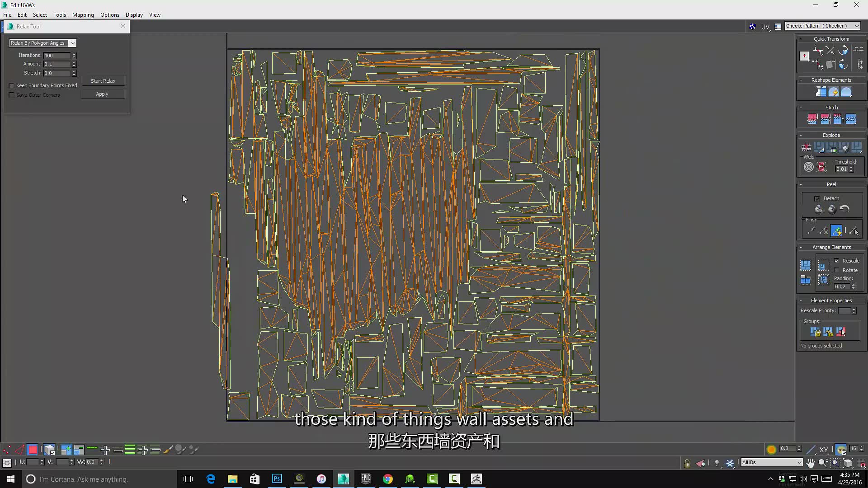
Task: Open CheckerPattern texture dropdown
Action: 823,26
